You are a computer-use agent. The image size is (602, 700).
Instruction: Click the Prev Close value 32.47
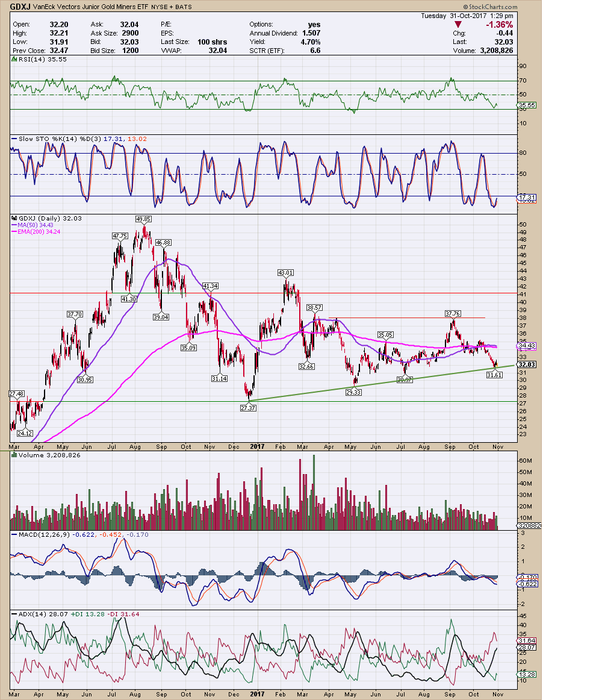click(59, 51)
